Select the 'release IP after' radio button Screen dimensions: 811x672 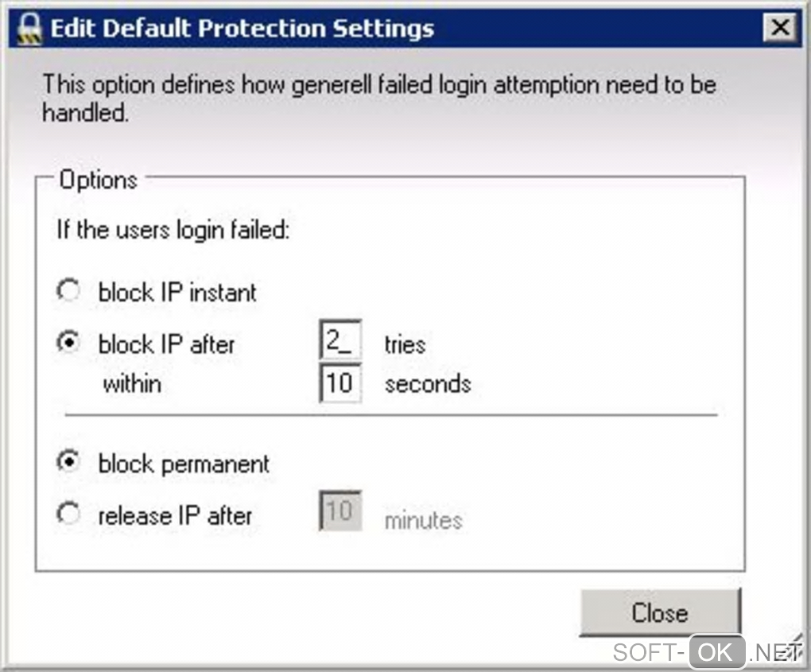tap(69, 515)
